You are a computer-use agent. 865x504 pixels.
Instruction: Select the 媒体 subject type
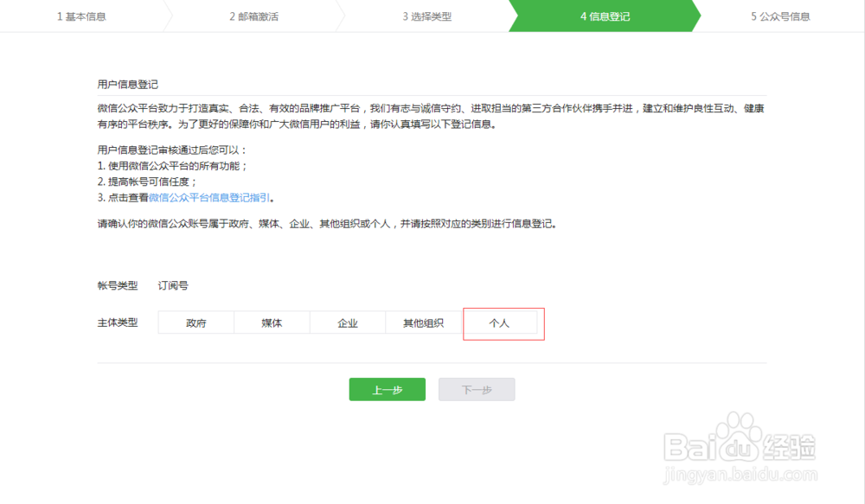pyautogui.click(x=272, y=323)
